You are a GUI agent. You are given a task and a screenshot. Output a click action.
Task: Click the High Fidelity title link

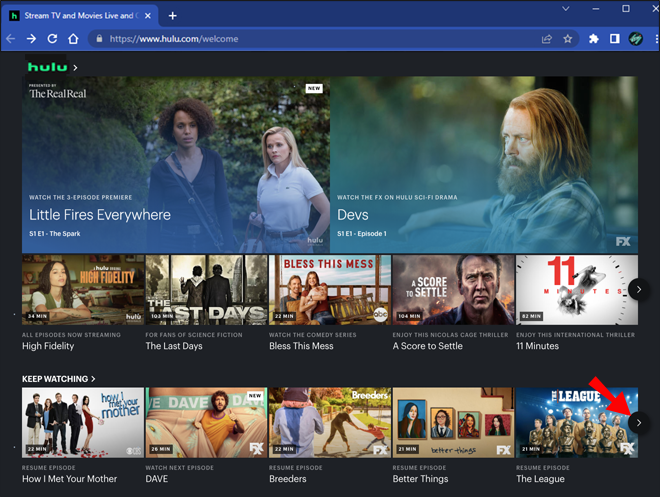click(48, 346)
